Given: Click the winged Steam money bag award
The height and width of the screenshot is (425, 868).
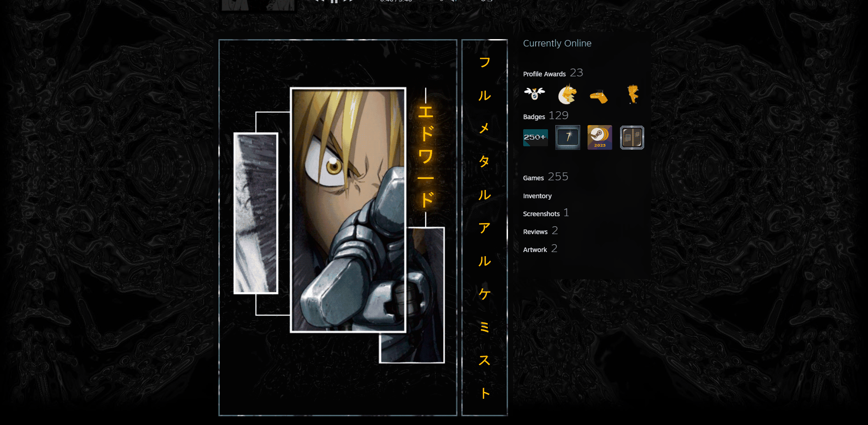Looking at the screenshot, I should (535, 94).
